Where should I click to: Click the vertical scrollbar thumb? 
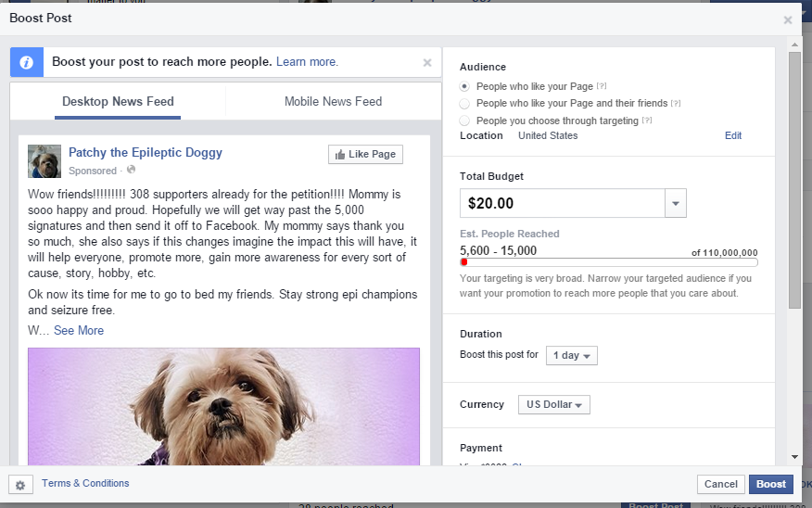pyautogui.click(x=795, y=180)
